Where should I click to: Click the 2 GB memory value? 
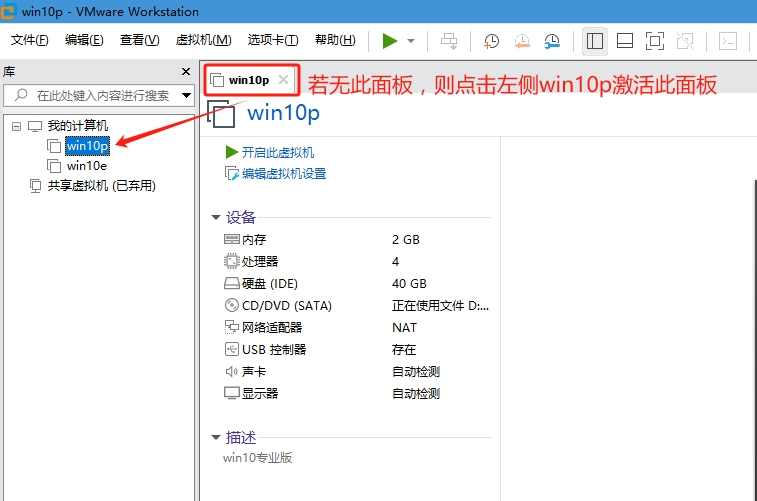(406, 239)
